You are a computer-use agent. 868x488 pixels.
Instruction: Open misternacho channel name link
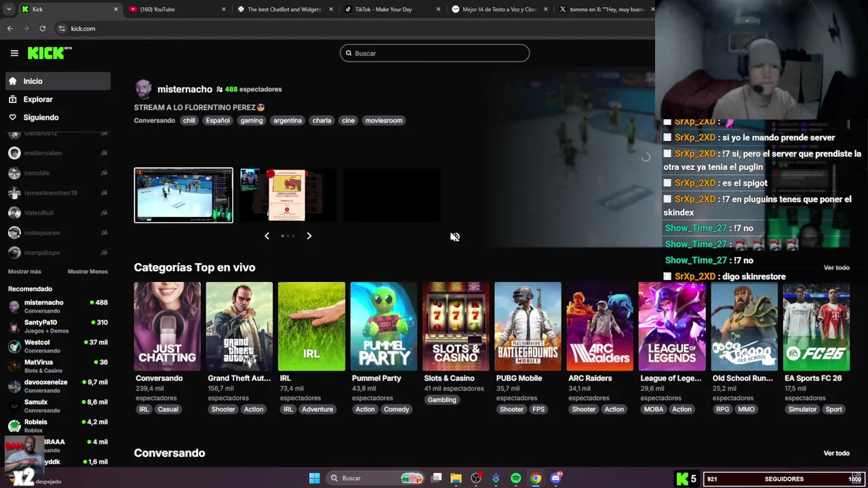pyautogui.click(x=184, y=89)
